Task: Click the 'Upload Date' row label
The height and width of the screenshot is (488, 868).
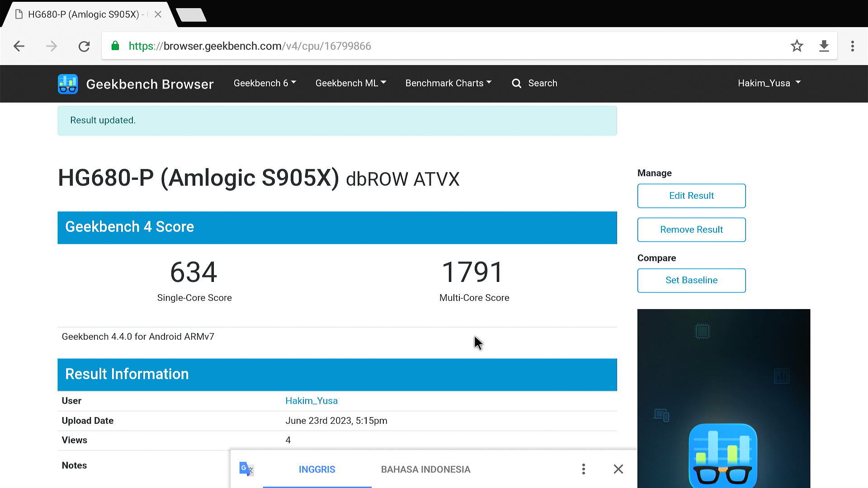Action: coord(87,421)
